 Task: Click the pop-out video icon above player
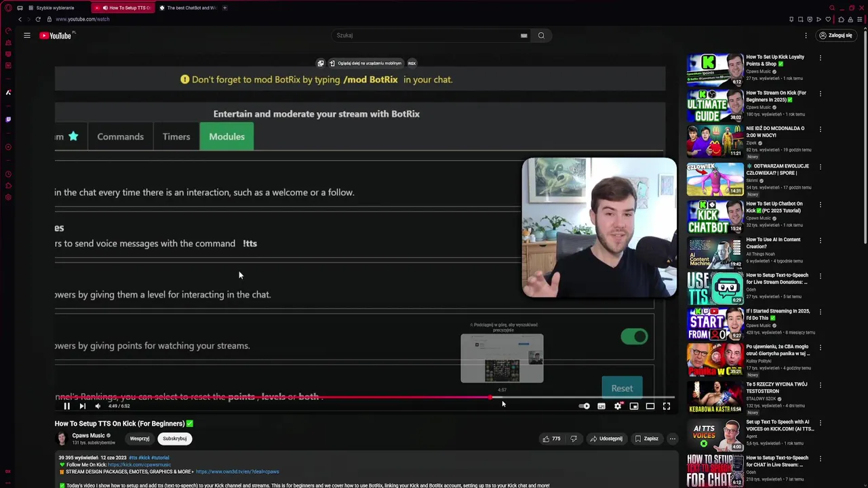click(321, 63)
